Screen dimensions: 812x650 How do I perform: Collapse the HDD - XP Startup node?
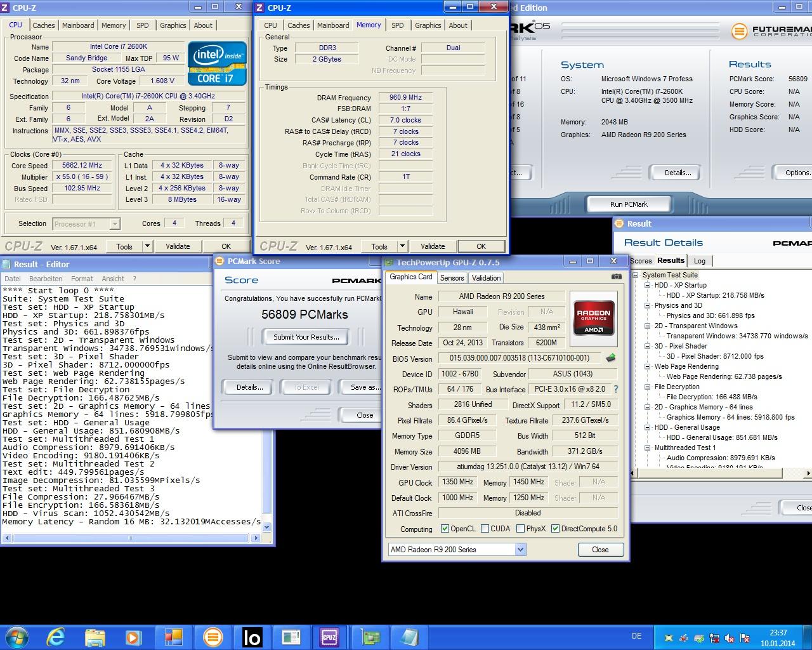click(648, 285)
